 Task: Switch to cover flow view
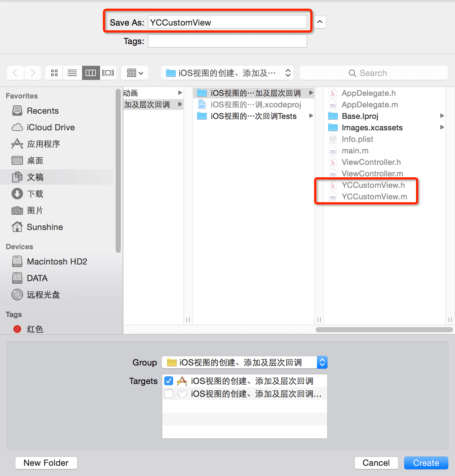coord(108,73)
